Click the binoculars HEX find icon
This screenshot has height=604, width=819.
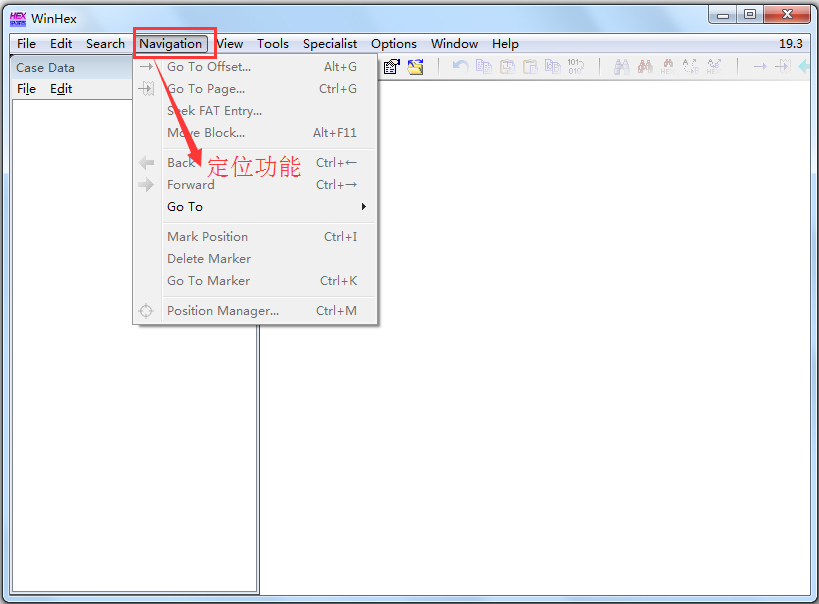668,67
